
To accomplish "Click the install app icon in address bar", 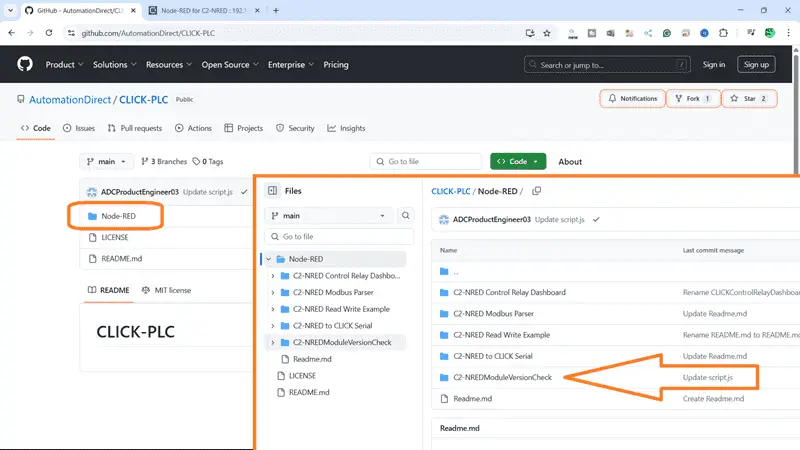I will (530, 33).
